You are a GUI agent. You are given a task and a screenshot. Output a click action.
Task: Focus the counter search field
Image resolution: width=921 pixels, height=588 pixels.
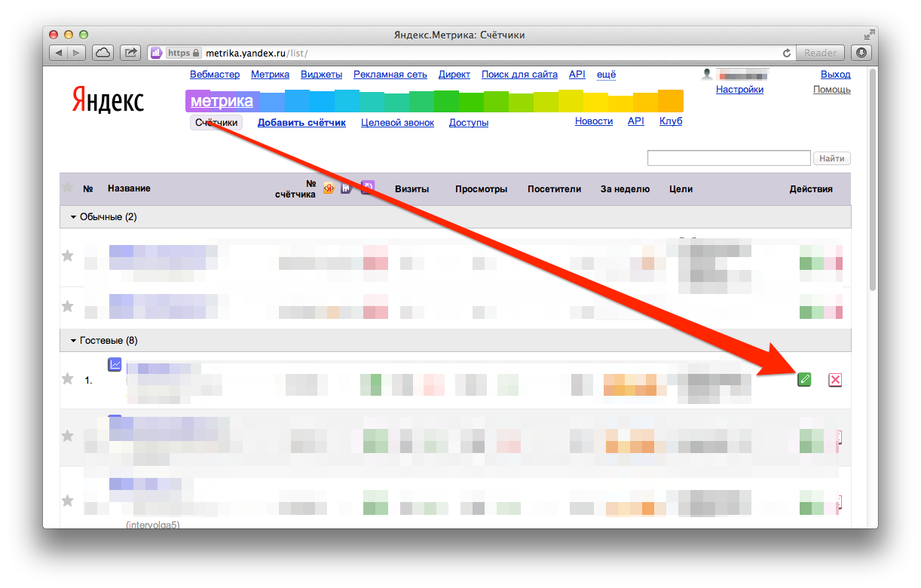729,158
